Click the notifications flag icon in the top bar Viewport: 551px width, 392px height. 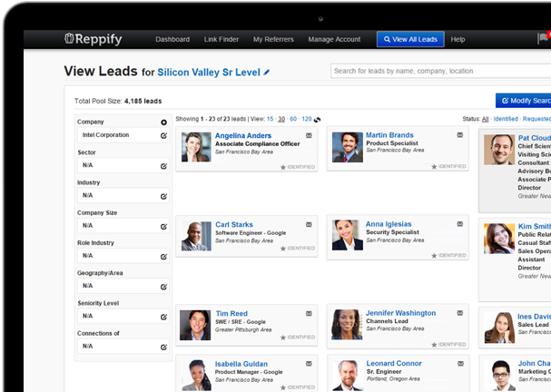pos(542,39)
